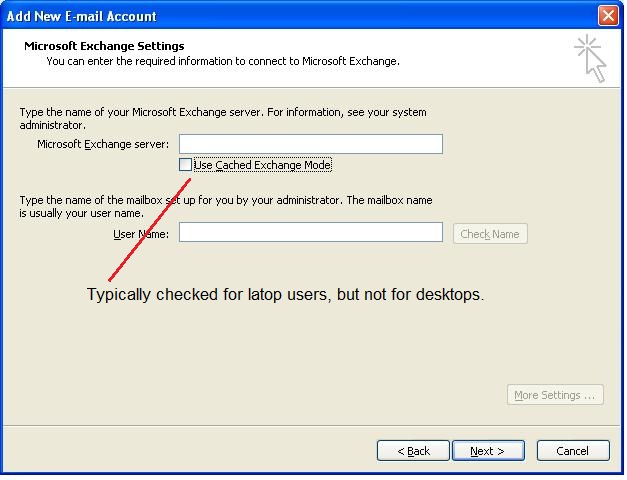The image size is (627, 480).
Task: Click the "Use Cached Exchange Mode" label text
Action: point(262,165)
